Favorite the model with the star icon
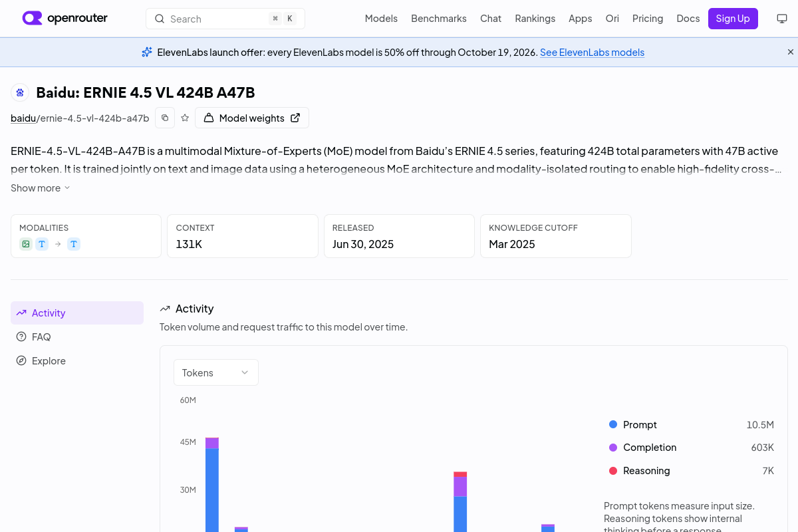The image size is (798, 532). [185, 118]
